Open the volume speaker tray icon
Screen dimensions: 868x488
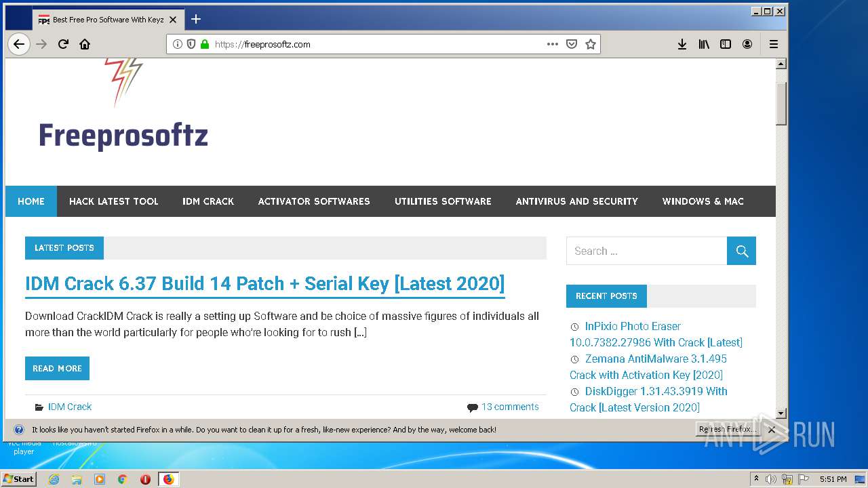(771, 479)
